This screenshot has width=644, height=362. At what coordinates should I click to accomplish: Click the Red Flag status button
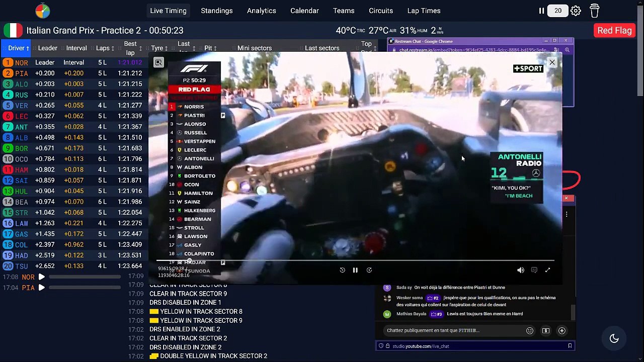point(614,31)
